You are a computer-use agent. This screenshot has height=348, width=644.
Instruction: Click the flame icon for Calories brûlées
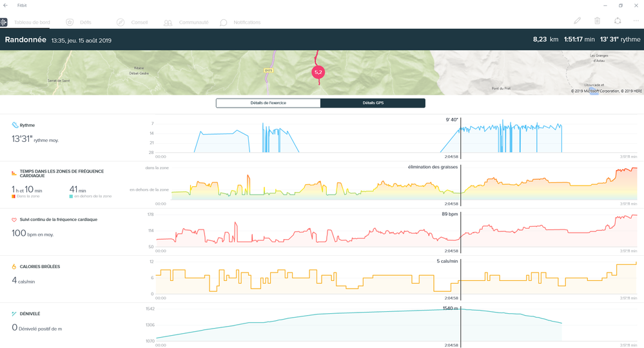15,266
